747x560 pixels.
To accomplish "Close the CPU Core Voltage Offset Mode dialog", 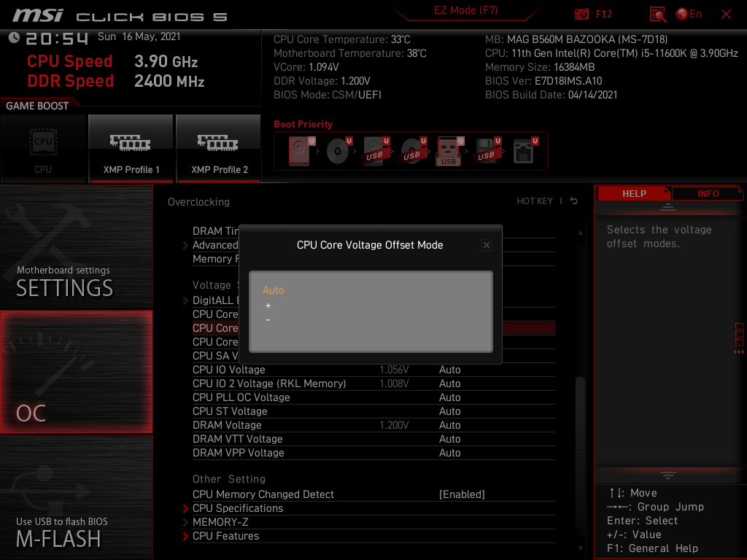I will (486, 245).
